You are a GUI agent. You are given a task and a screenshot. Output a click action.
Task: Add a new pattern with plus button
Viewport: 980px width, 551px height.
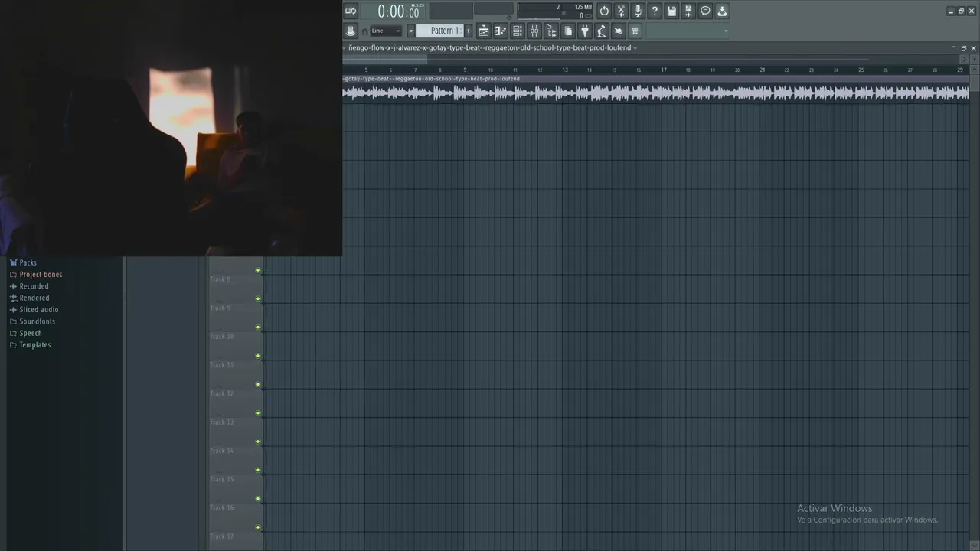(x=469, y=31)
